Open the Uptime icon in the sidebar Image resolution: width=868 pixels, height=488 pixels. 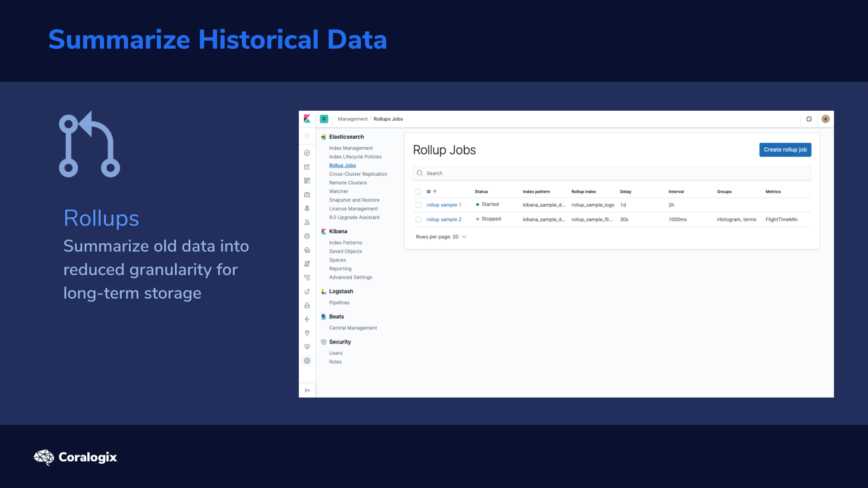pos(307,291)
